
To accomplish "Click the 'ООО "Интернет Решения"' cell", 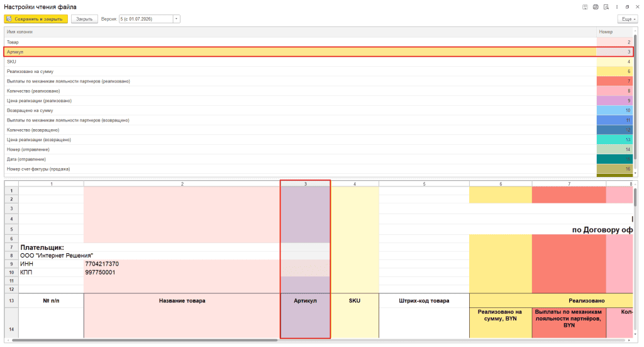I will [x=57, y=256].
